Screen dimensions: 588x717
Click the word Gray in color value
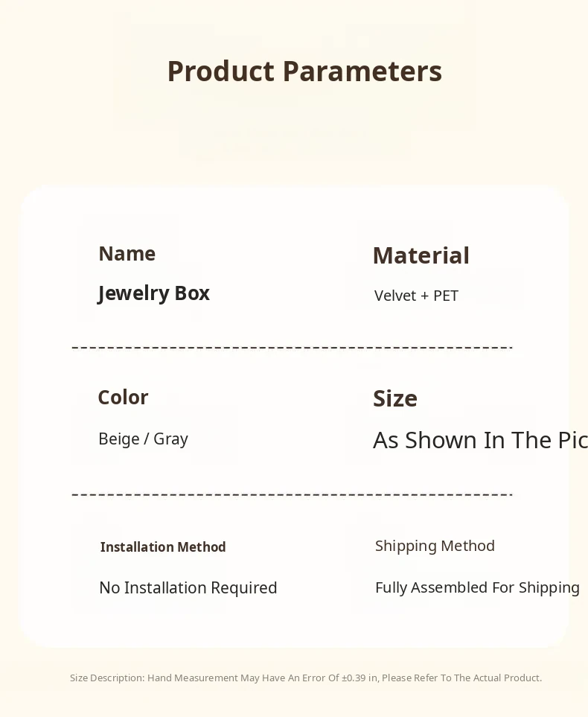point(170,439)
